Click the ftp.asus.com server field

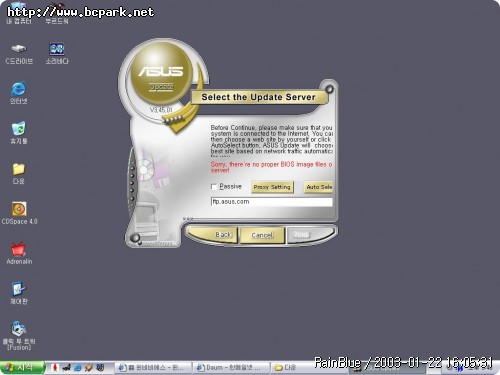click(272, 202)
